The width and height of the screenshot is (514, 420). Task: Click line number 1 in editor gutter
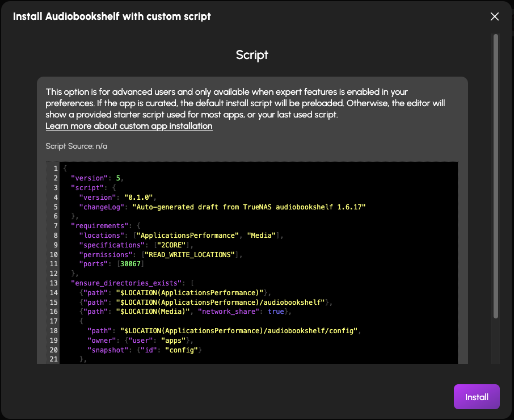[x=56, y=169]
